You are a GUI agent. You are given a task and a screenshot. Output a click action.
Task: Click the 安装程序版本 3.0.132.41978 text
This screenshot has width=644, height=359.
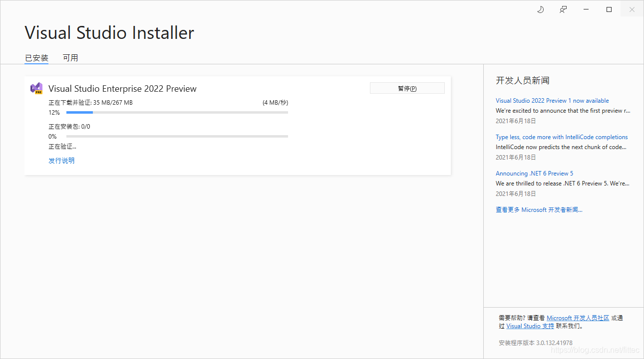(536, 343)
